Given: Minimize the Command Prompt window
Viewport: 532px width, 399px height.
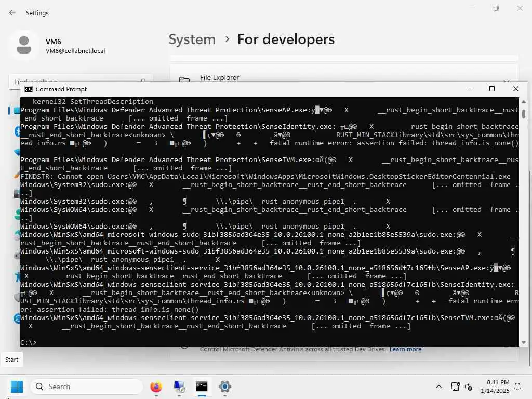Looking at the screenshot, I should click(469, 89).
